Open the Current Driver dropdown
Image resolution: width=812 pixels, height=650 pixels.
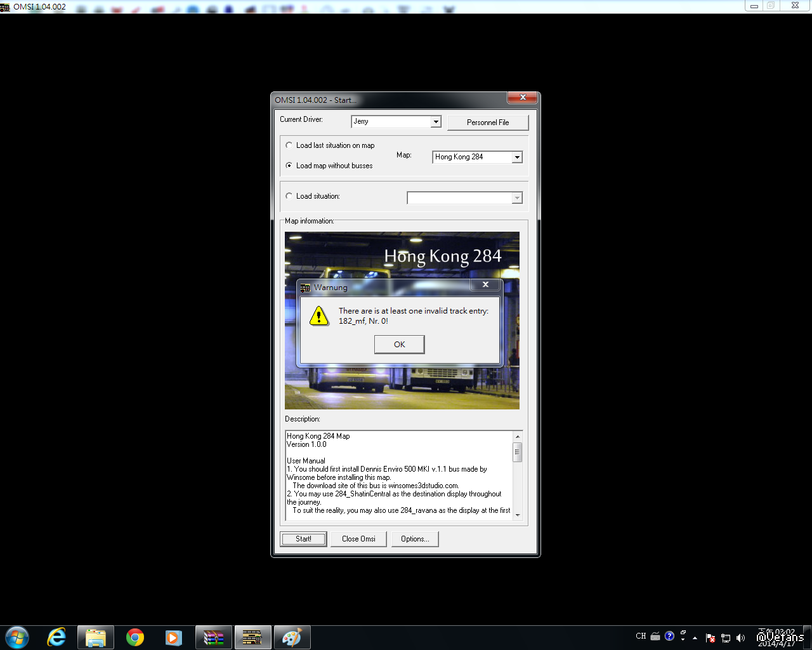[436, 122]
